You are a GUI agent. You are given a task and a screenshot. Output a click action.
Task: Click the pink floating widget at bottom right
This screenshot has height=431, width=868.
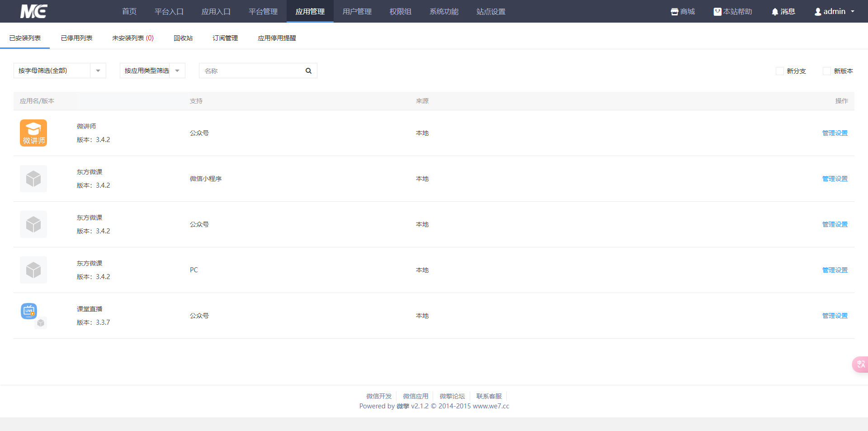[860, 364]
